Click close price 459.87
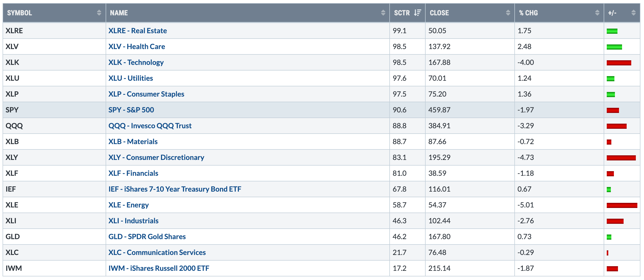This screenshot has width=644, height=280. (439, 110)
